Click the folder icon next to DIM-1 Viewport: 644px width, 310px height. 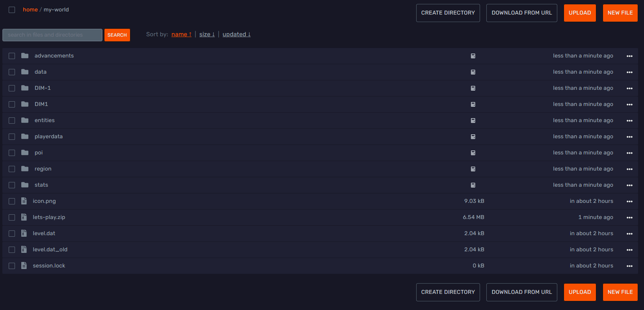point(25,88)
